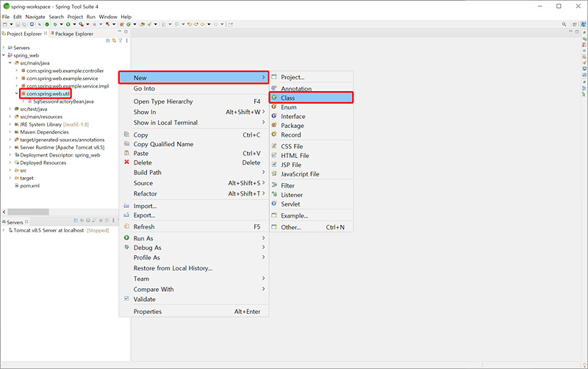
Task: Open the Compare With submenu
Action: click(194, 289)
